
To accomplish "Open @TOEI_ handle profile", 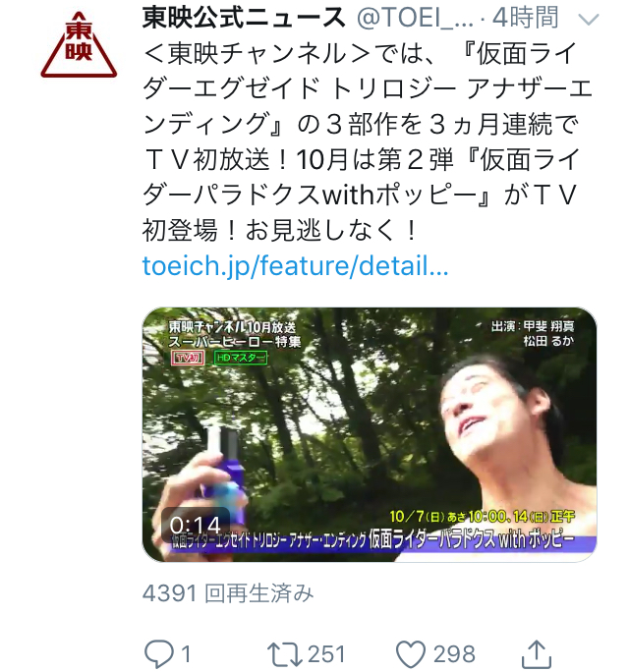I will 415,18.
